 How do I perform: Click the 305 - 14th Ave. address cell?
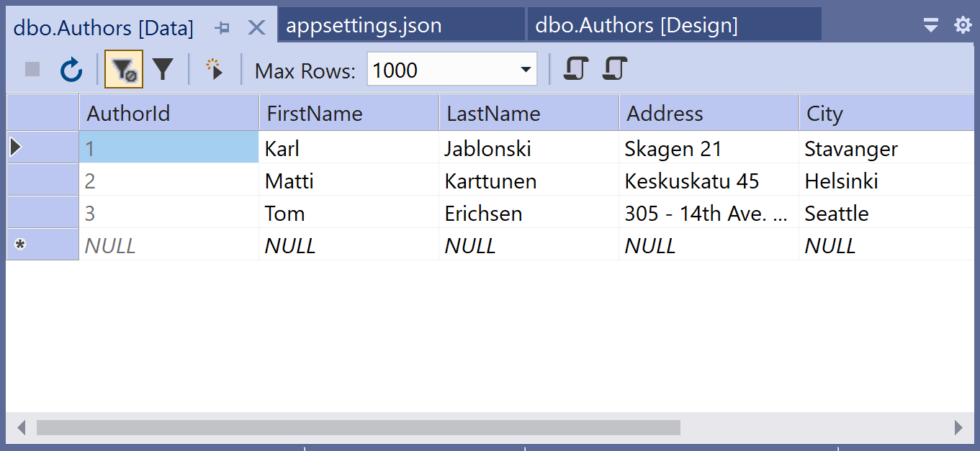[709, 212]
